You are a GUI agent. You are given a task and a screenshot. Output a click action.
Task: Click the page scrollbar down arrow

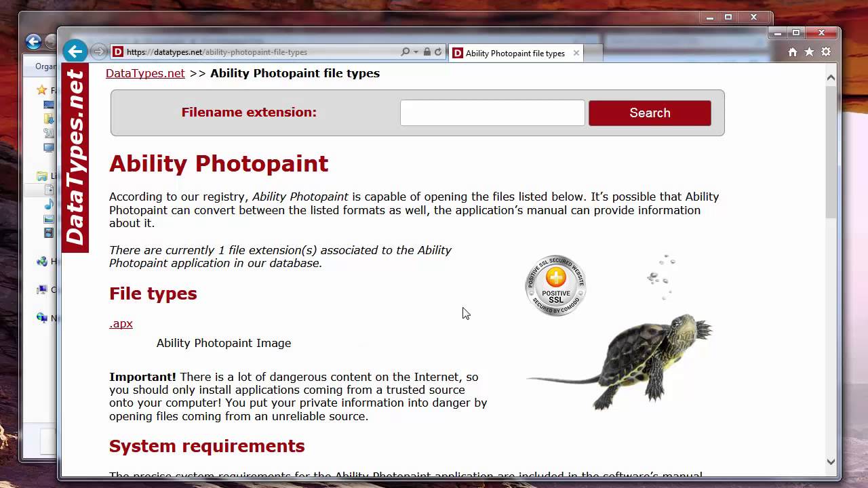(x=831, y=462)
